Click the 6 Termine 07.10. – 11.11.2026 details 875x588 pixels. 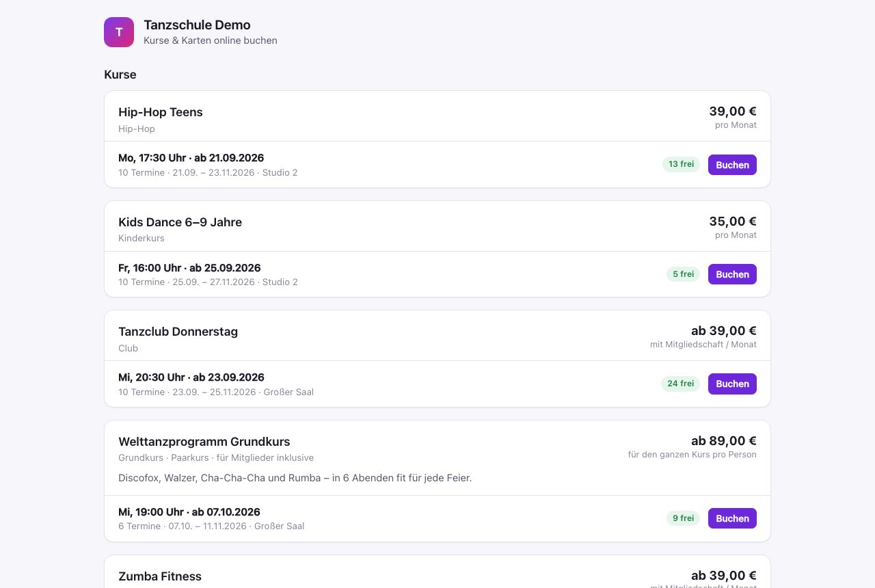(x=211, y=526)
